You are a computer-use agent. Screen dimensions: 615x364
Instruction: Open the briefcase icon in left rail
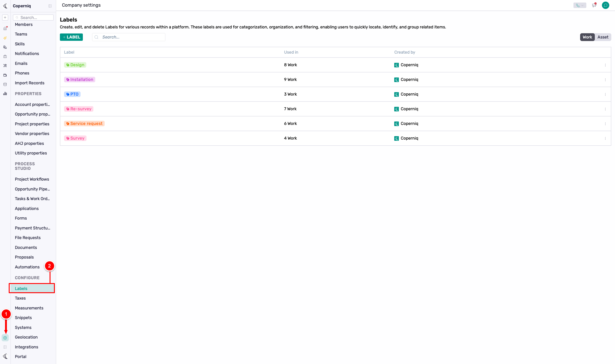tap(5, 57)
